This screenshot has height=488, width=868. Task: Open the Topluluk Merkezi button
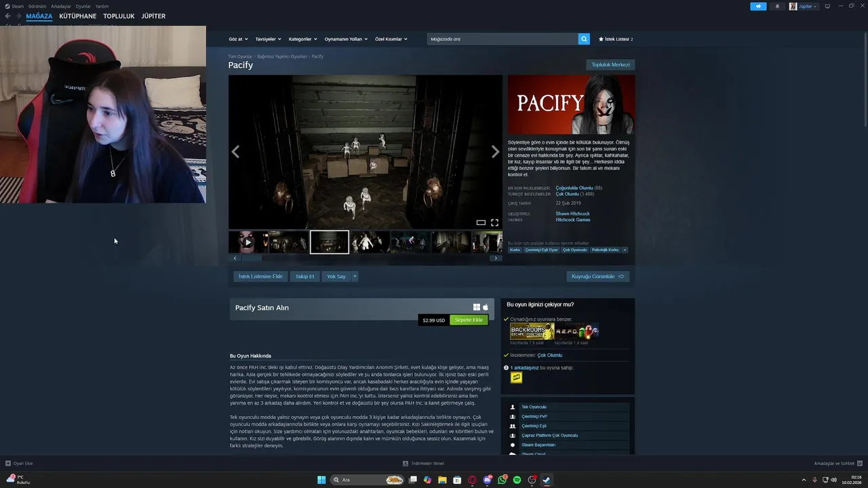click(611, 65)
